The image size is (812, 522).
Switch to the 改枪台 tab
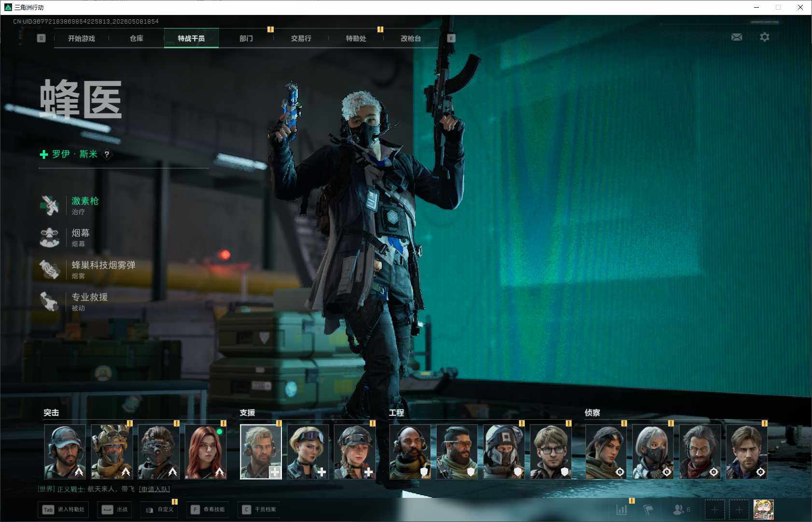point(411,38)
